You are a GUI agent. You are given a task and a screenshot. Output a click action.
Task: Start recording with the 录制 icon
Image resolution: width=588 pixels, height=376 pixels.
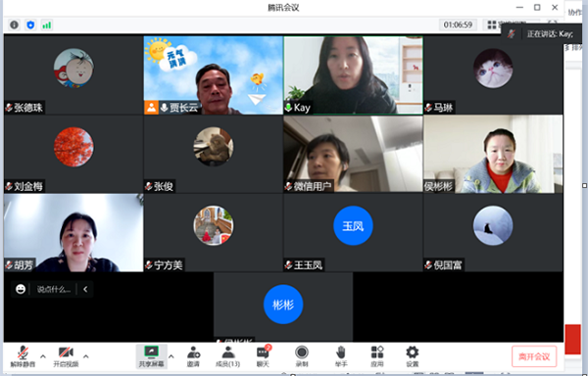(302, 356)
